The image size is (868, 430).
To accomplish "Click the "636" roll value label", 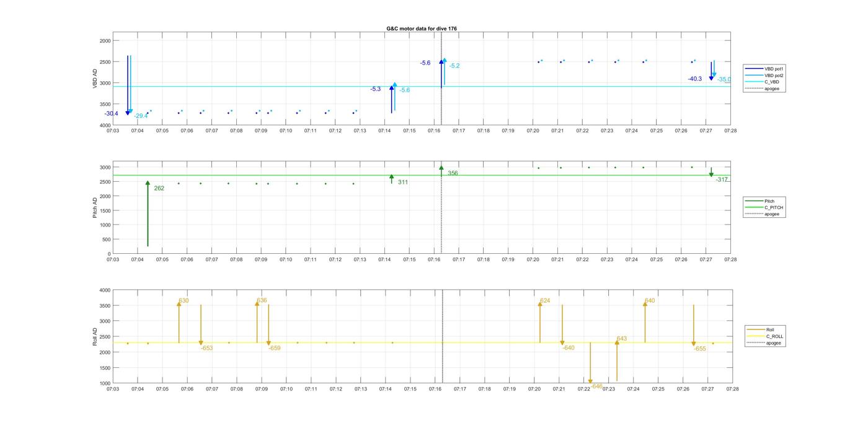I will coord(262,300).
